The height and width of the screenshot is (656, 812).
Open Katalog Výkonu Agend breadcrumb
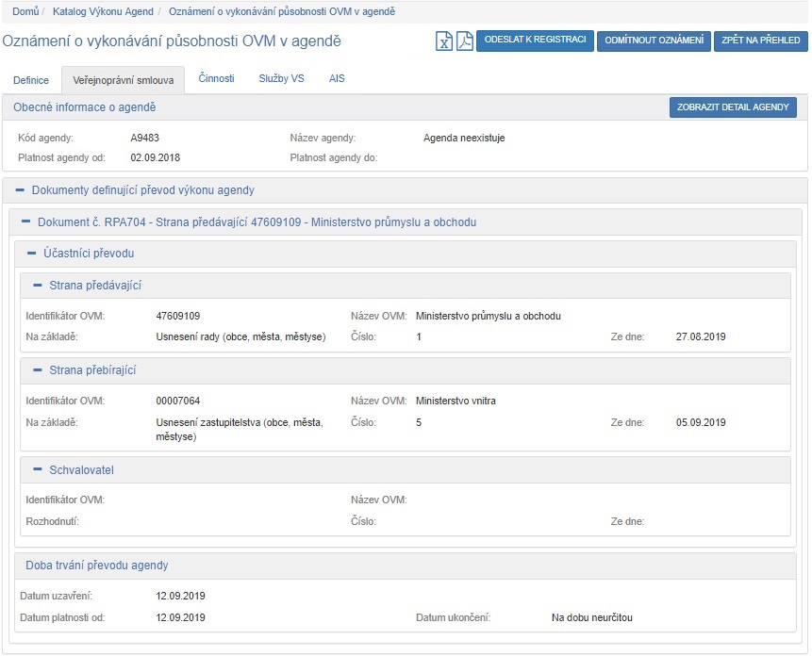click(103, 11)
